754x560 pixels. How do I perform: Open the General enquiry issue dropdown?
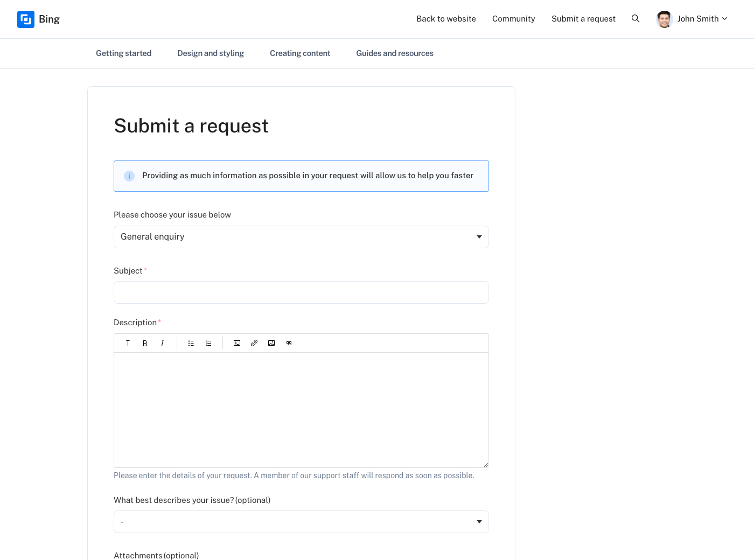click(x=301, y=237)
